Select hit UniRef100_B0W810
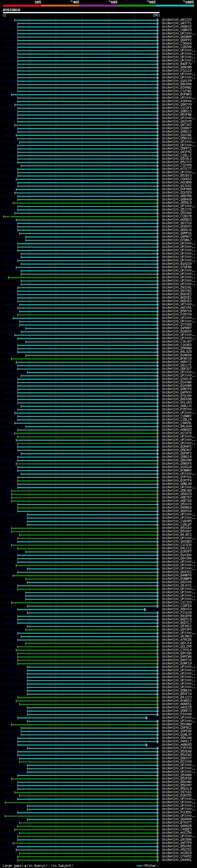 click(x=176, y=700)
